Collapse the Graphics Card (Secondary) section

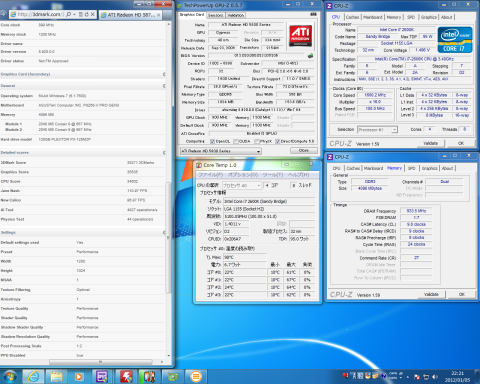point(164,74)
